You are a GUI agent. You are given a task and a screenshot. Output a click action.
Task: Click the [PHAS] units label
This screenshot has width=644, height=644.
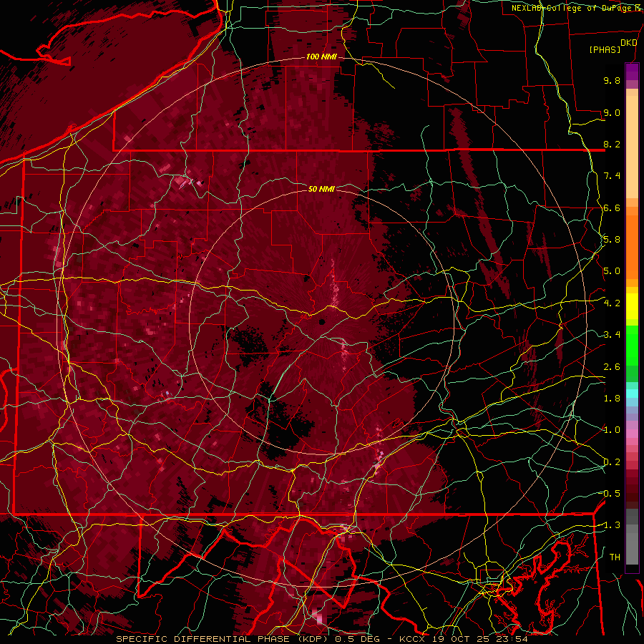(x=605, y=49)
